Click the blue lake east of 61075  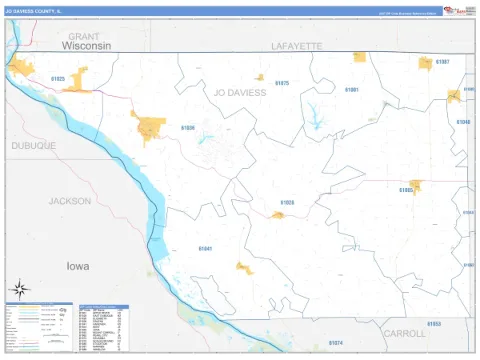[316, 117]
